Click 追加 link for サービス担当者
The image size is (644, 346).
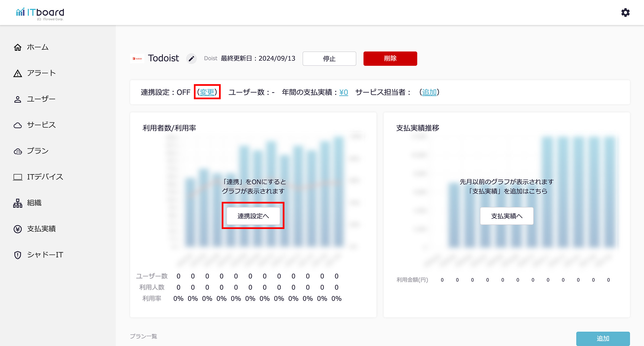click(x=429, y=92)
